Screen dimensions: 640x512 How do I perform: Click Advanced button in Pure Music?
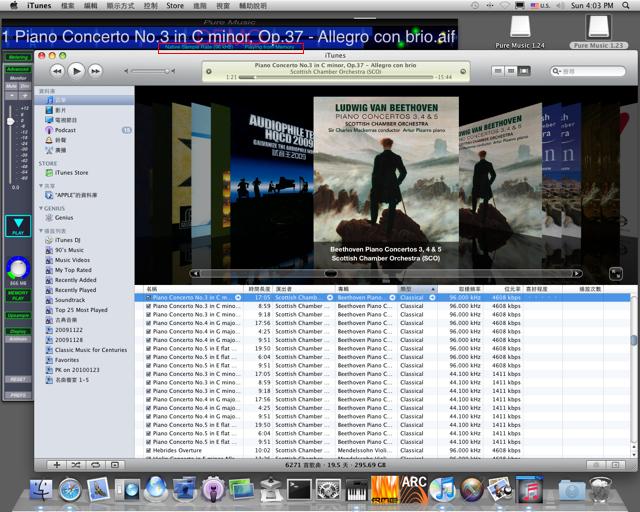(x=18, y=69)
